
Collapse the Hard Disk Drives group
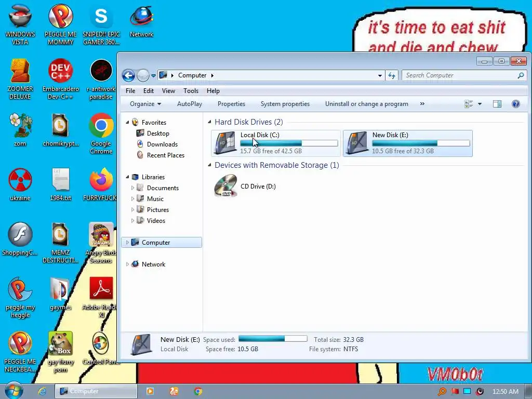209,122
